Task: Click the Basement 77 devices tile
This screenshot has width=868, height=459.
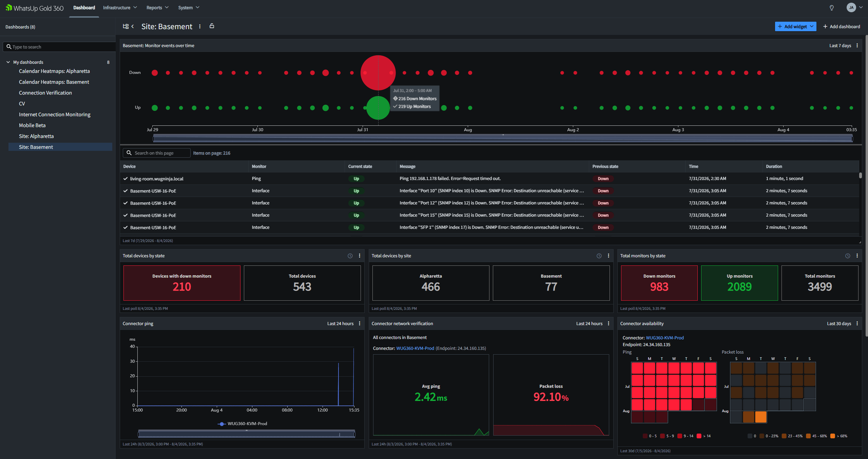Action: 551,283
